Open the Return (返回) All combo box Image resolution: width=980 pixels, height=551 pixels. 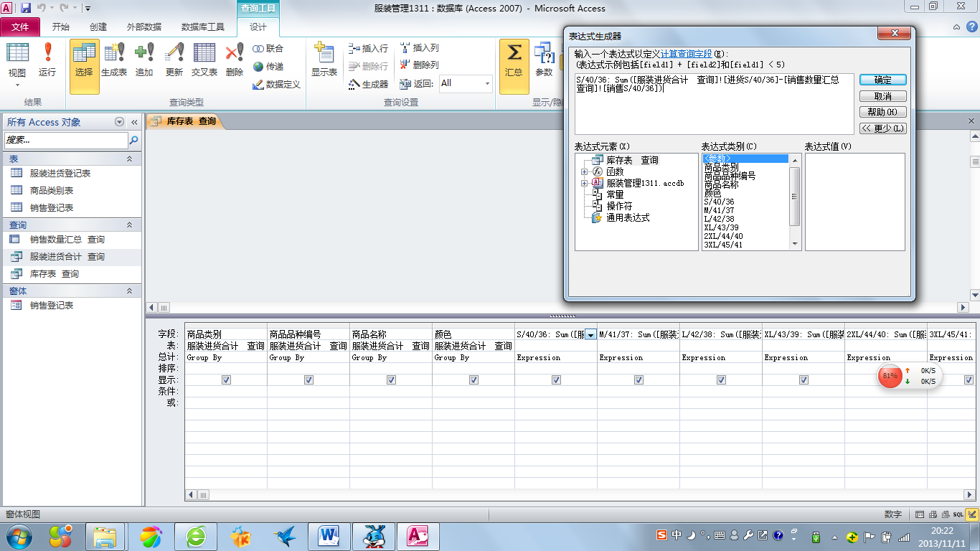pos(487,83)
